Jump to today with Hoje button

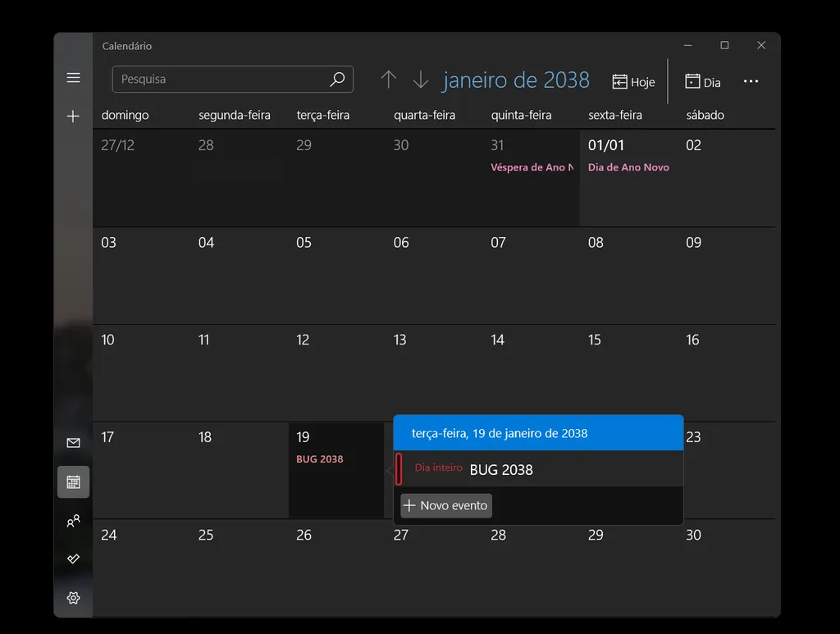point(634,82)
